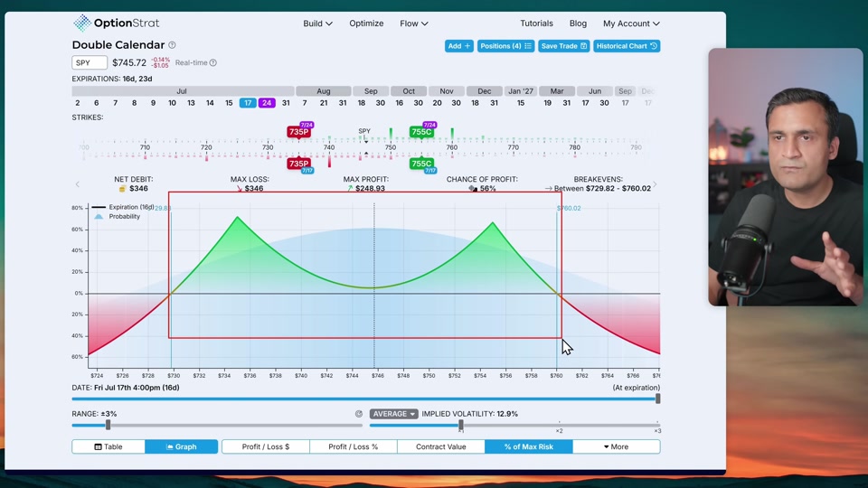Expand the More display options
This screenshot has height=488, width=868.
click(616, 446)
